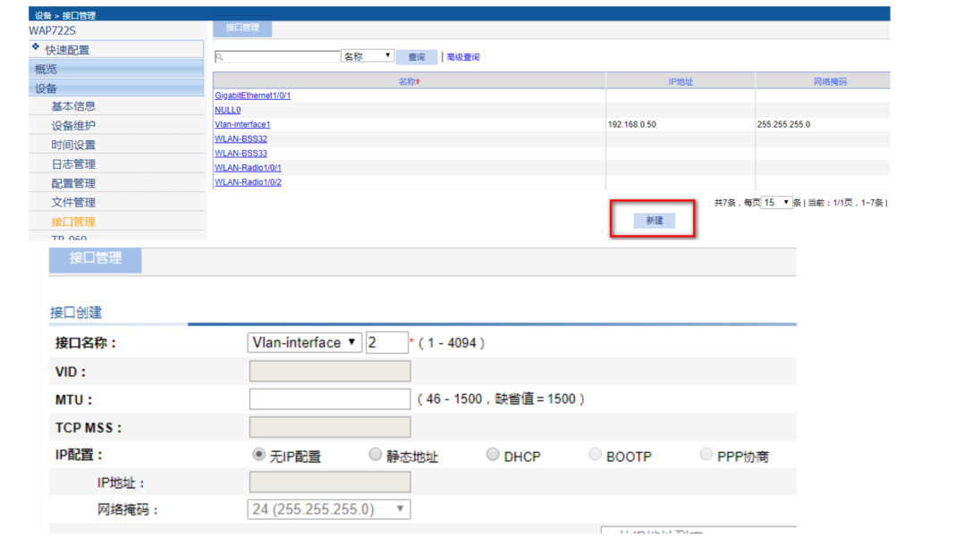This screenshot has height=553, width=980.
Task: Click the 新建 create button
Action: point(654,221)
